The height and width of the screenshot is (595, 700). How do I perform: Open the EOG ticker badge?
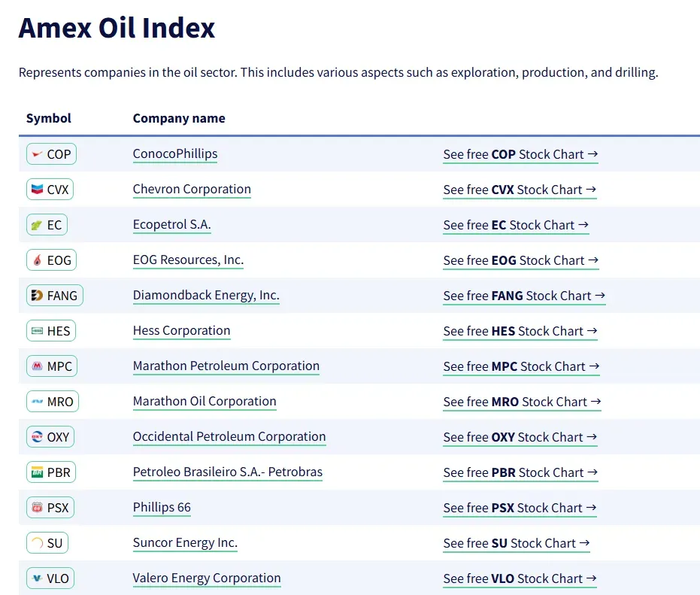pyautogui.click(x=51, y=260)
